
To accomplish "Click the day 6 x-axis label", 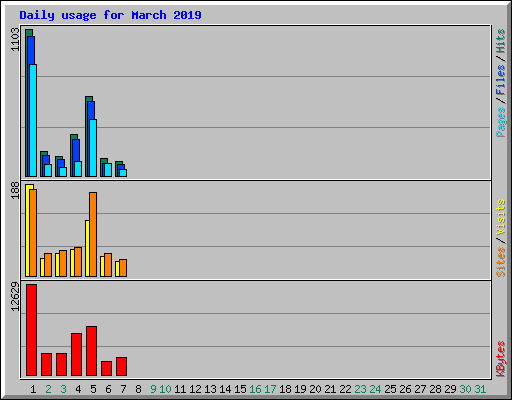I will click(108, 389).
